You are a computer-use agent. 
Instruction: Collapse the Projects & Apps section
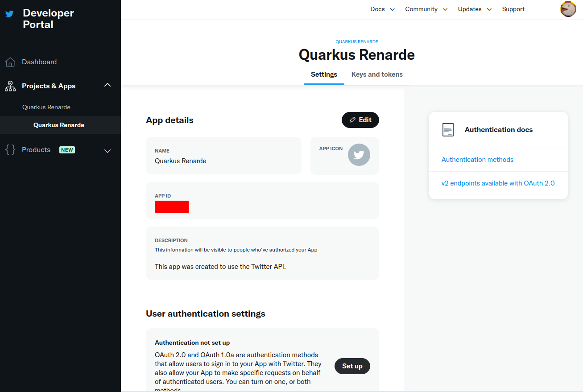[x=108, y=85]
